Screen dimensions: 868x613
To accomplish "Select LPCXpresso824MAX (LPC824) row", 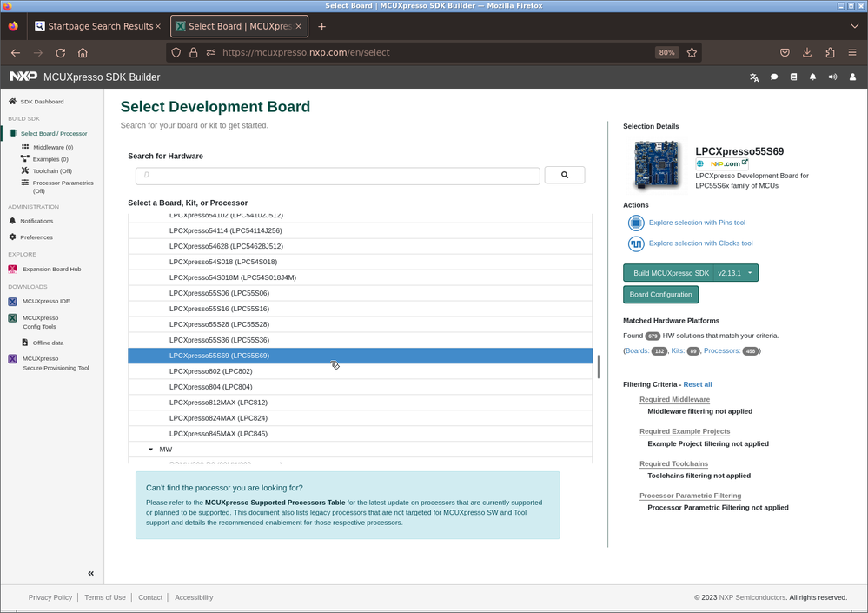I will click(360, 418).
